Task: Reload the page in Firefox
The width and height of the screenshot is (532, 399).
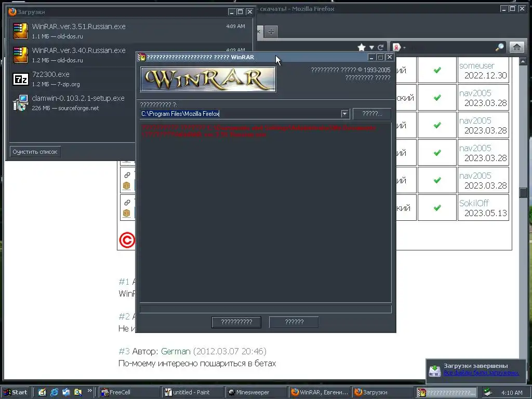Action: pos(381,47)
